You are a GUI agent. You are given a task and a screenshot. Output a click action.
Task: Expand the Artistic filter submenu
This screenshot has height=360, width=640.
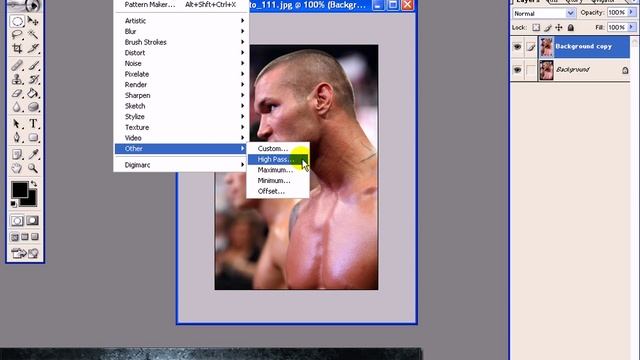click(181, 20)
